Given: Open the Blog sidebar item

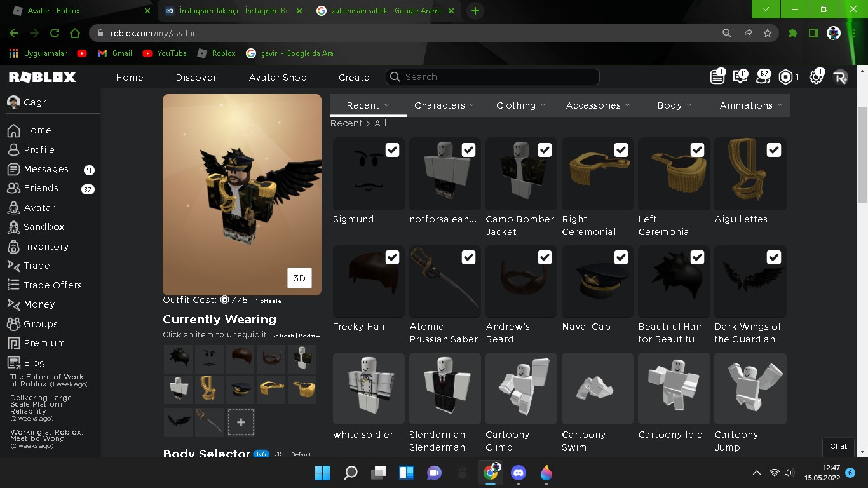Looking at the screenshot, I should coord(26,363).
